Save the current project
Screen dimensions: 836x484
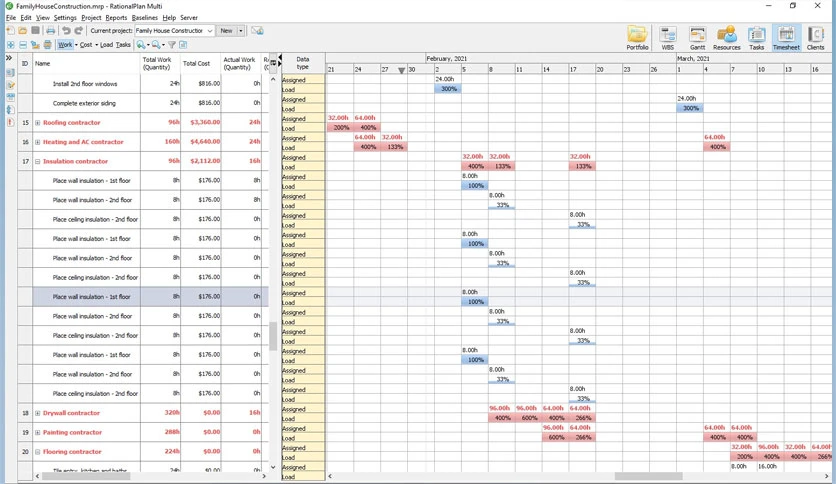click(35, 30)
